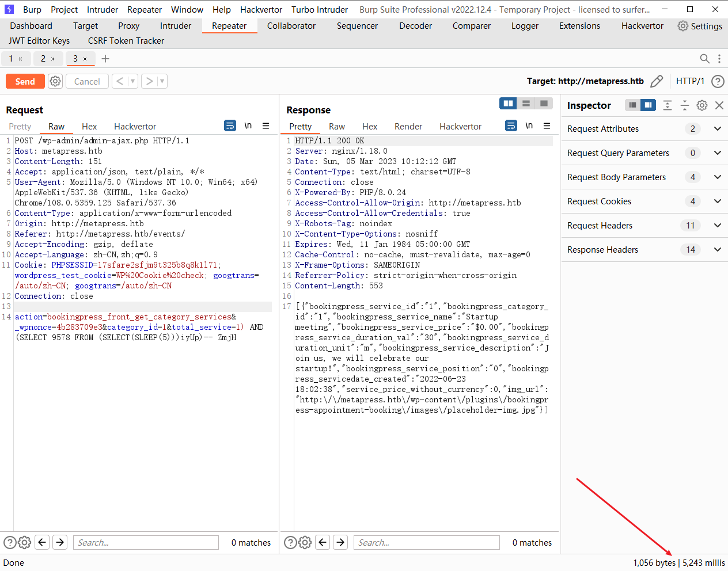
Task: Close Repeater tab 1
Action: point(21,59)
